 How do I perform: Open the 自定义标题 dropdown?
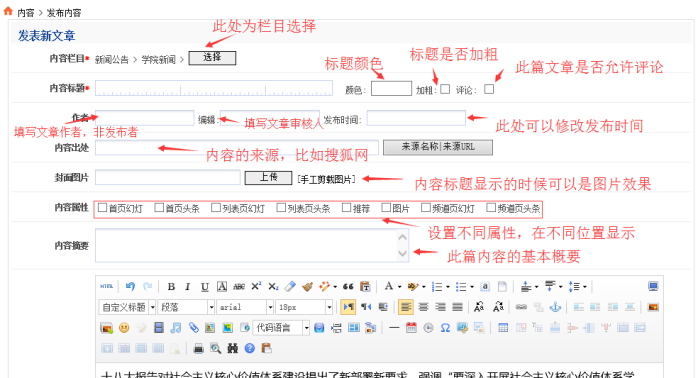tap(127, 307)
